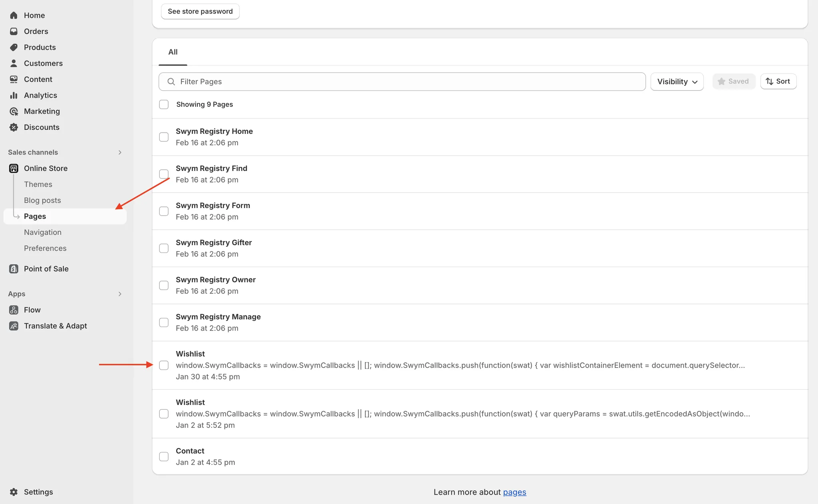Click the See store password button
Image resolution: width=818 pixels, height=504 pixels.
200,11
